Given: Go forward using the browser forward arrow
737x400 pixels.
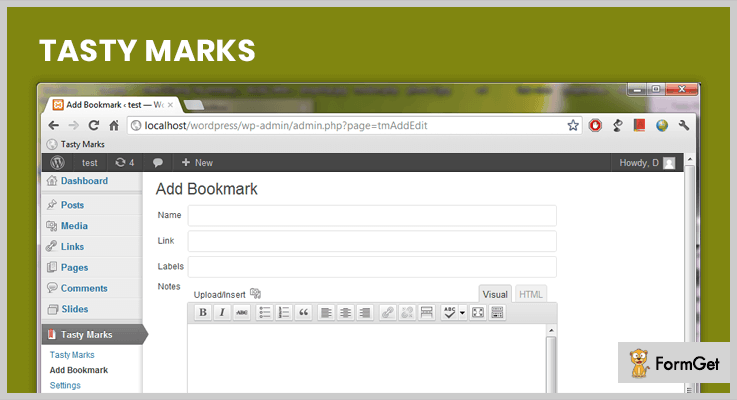Looking at the screenshot, I should pyautogui.click(x=74, y=125).
